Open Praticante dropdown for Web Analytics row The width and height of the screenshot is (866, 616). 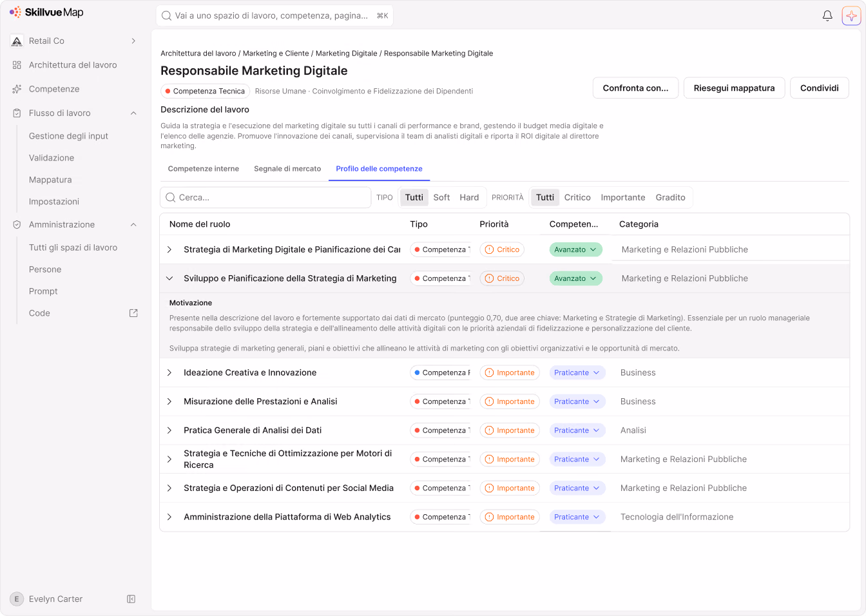pos(577,517)
